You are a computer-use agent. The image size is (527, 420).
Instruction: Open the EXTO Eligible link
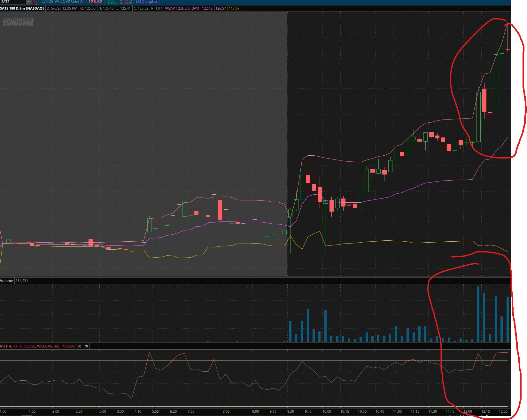pos(146,2)
